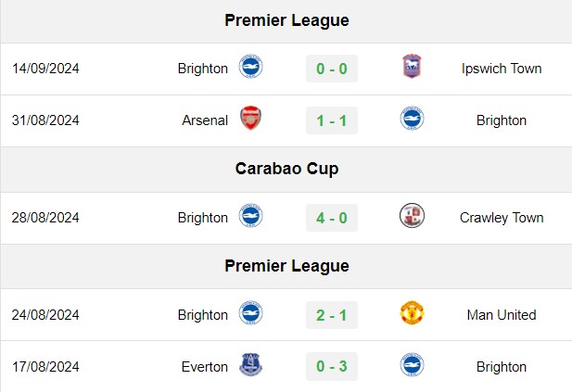
Task: Click the Ipswich Town club crest
Action: pos(412,67)
